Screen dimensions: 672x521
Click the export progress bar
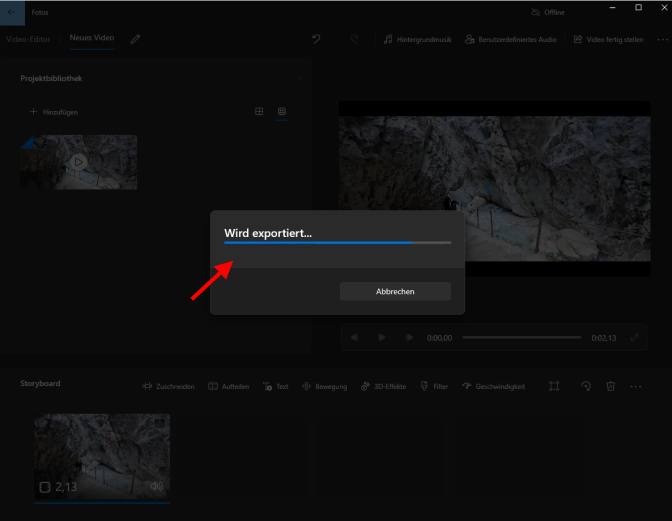337,242
